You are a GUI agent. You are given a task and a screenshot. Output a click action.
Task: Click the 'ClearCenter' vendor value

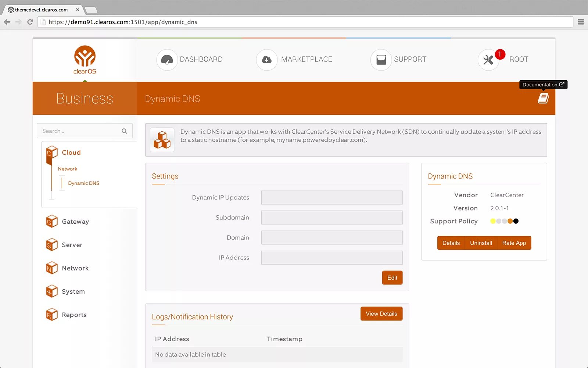(507, 195)
